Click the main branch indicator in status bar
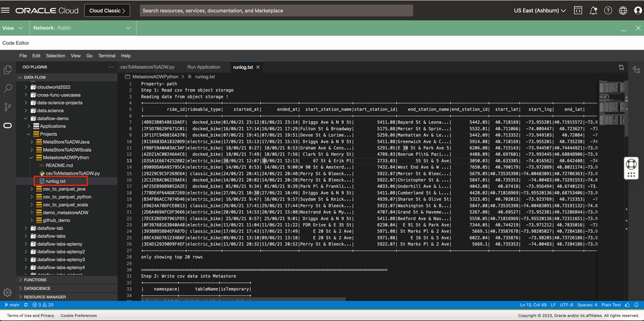Screen dimensions: 644x321 tap(11, 305)
